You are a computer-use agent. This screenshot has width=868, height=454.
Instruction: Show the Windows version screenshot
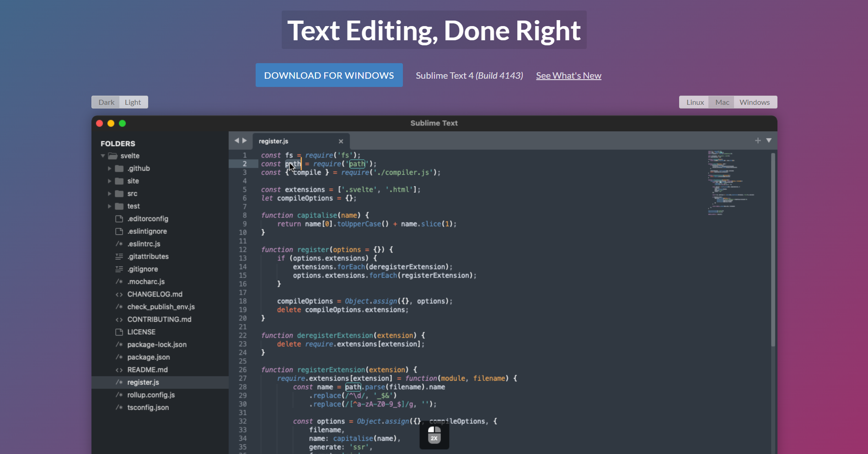[755, 102]
